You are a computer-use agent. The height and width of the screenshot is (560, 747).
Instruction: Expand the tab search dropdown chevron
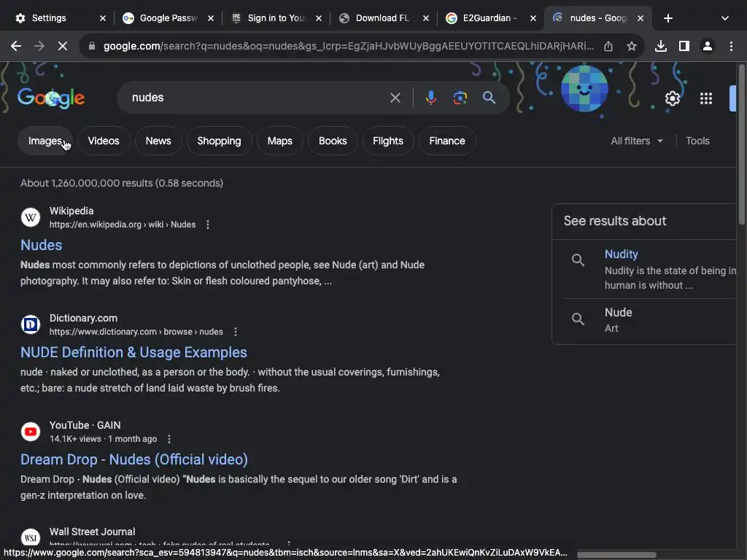click(x=724, y=18)
